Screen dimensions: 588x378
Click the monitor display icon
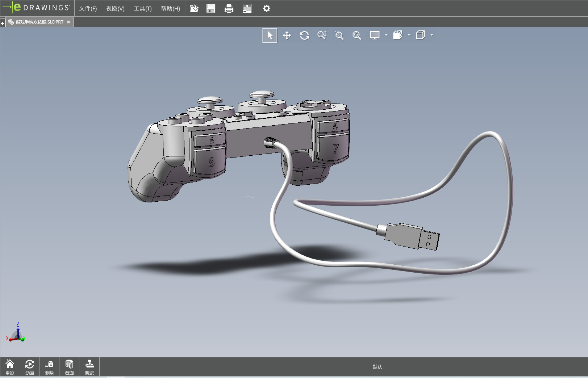click(x=375, y=35)
